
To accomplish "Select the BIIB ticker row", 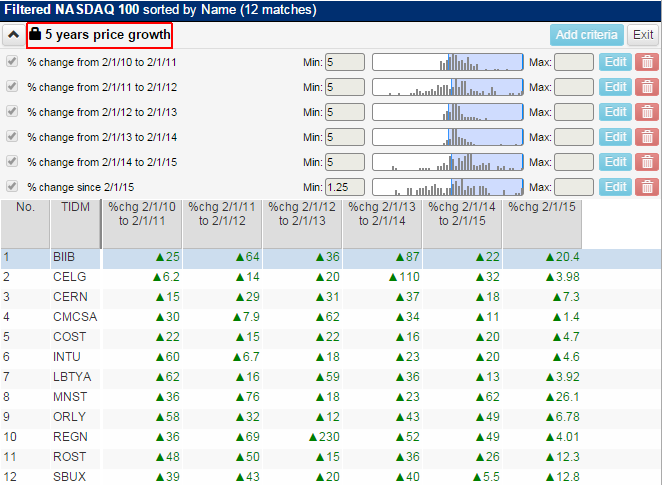I will (x=331, y=257).
